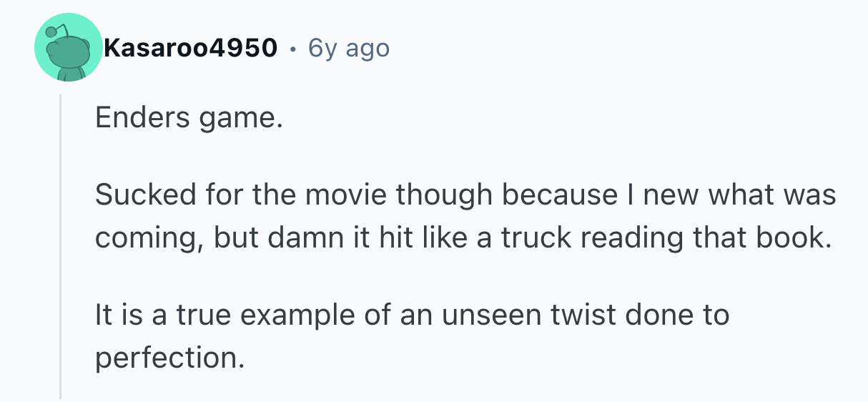Click the "Enders game." text line
This screenshot has height=402, width=868.
[x=185, y=118]
